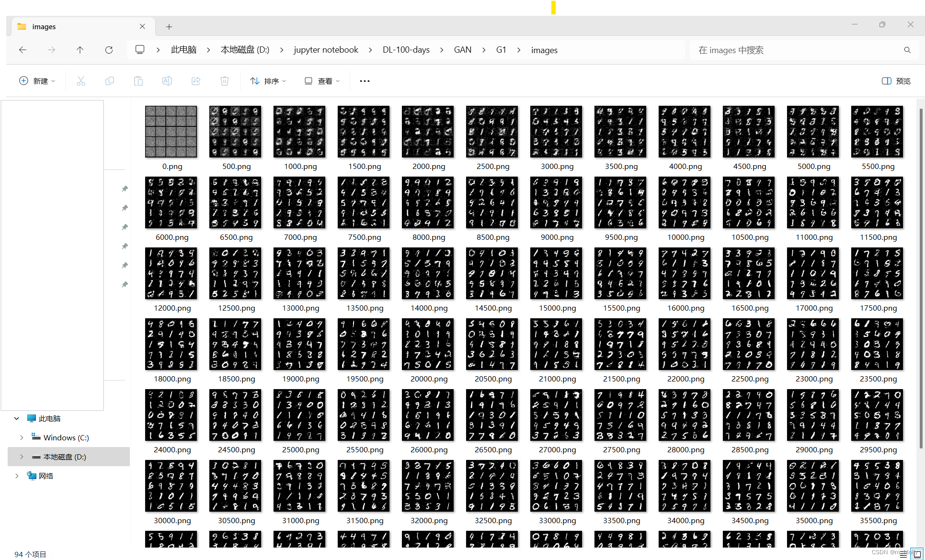
Task: Select the 27000.png thumbnail
Action: (556, 415)
